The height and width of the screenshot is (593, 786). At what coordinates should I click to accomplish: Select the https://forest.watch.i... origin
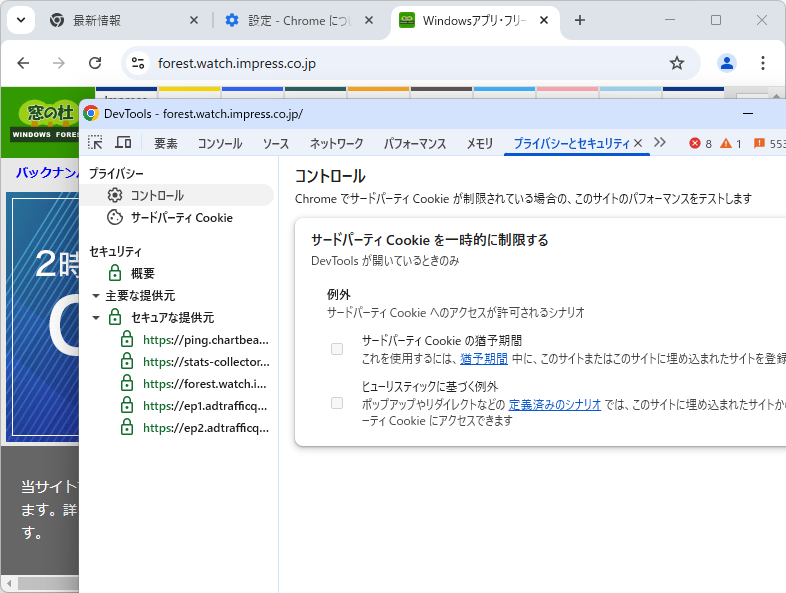tap(205, 384)
